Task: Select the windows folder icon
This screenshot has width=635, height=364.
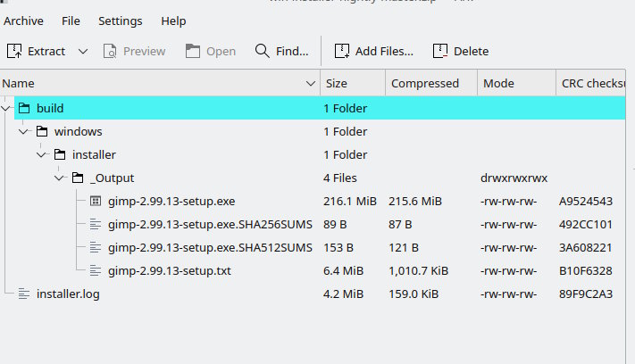Action: point(42,131)
